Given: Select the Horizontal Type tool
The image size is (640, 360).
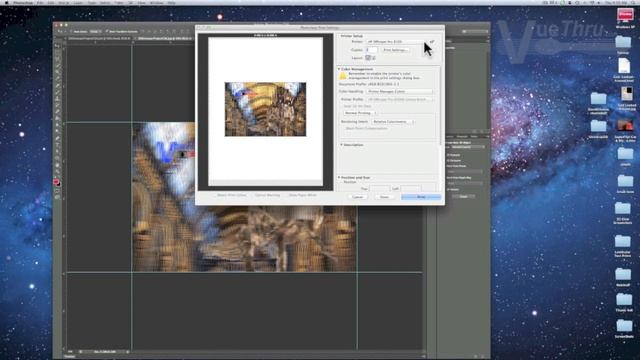Looking at the screenshot, I should 58,145.
